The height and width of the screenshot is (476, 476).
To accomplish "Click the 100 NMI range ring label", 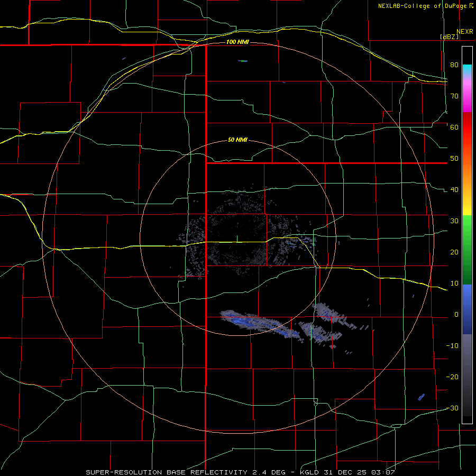I will pos(237,42).
